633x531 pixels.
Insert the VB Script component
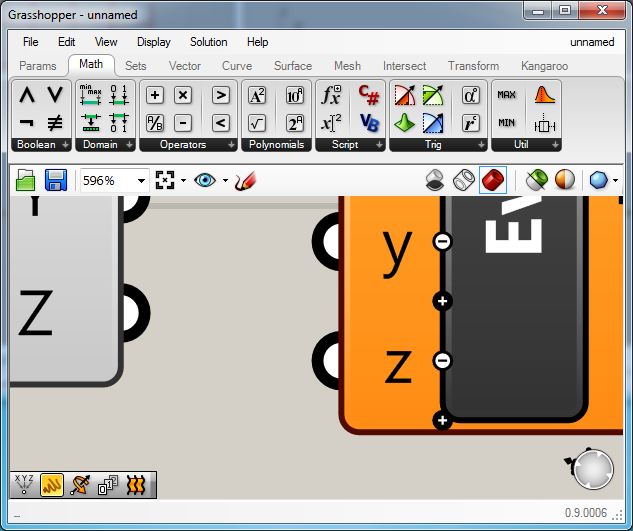369,123
